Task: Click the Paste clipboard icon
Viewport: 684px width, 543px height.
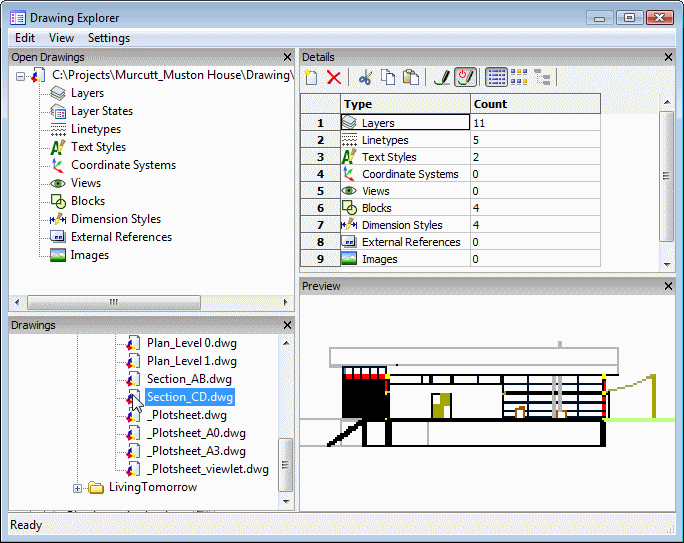Action: [x=410, y=78]
